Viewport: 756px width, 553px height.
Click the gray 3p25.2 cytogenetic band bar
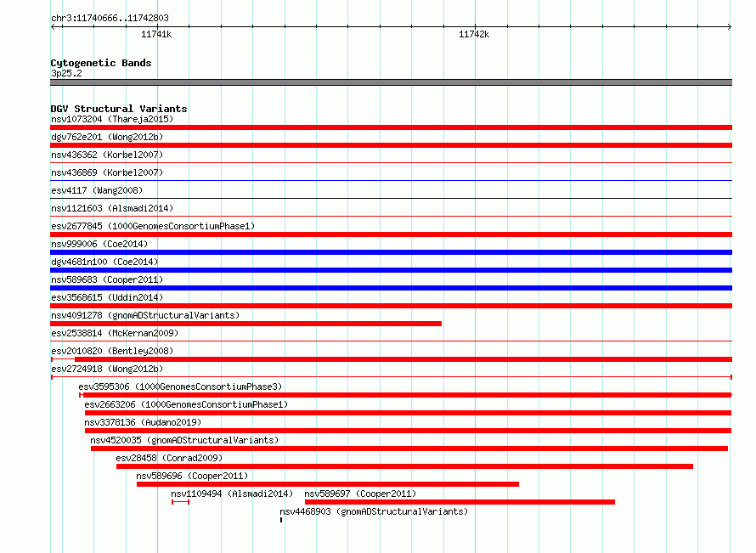point(391,82)
